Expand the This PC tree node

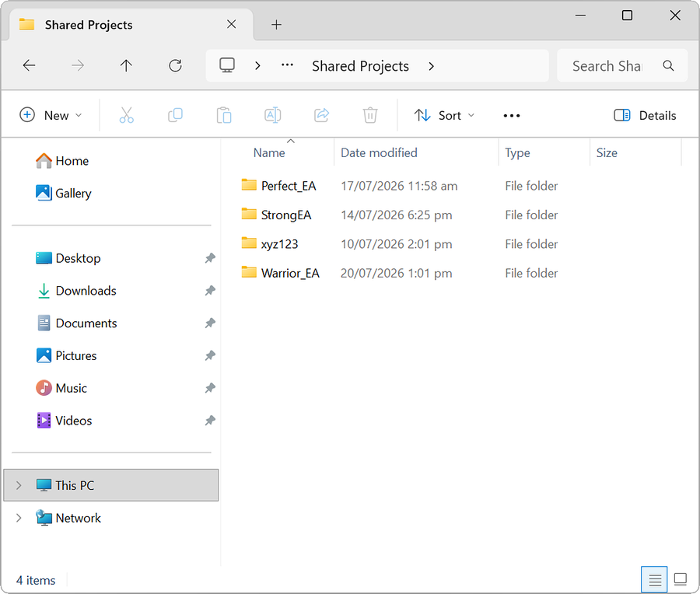coord(19,485)
